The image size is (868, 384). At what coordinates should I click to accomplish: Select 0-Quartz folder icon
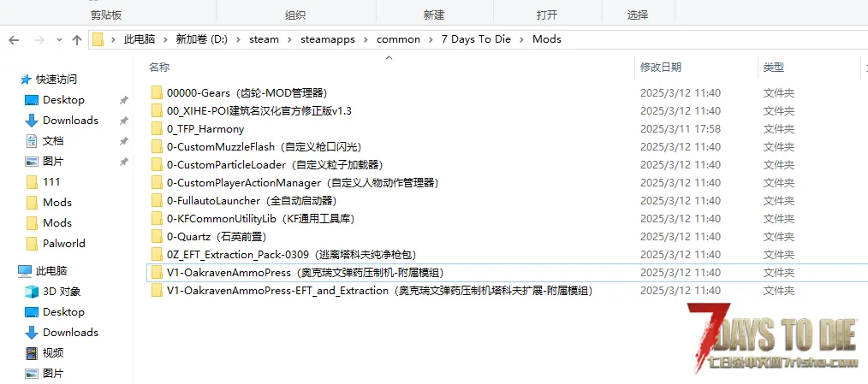156,236
